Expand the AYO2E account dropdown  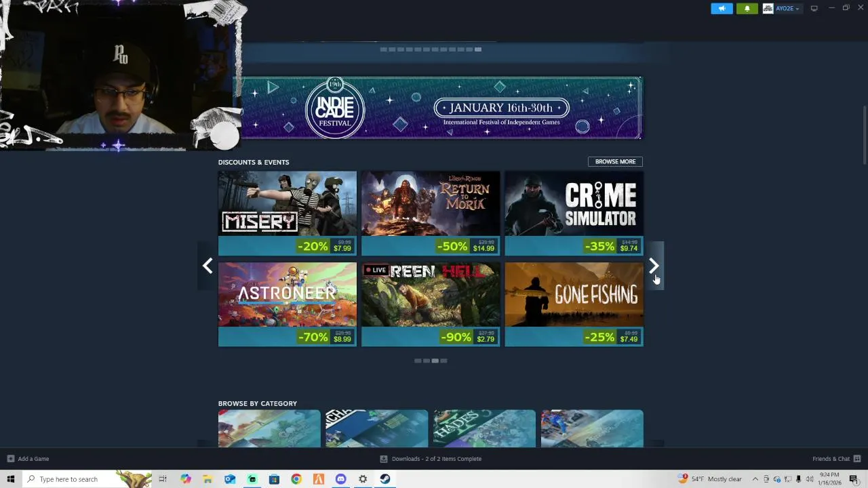[787, 8]
